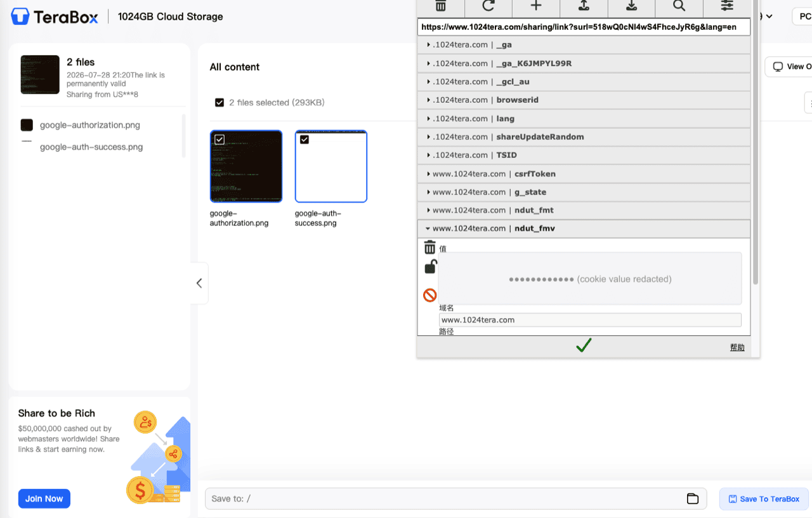This screenshot has width=812, height=518.
Task: Expand the _ga_K6JMPYL99R cookie row
Action: [x=584, y=63]
